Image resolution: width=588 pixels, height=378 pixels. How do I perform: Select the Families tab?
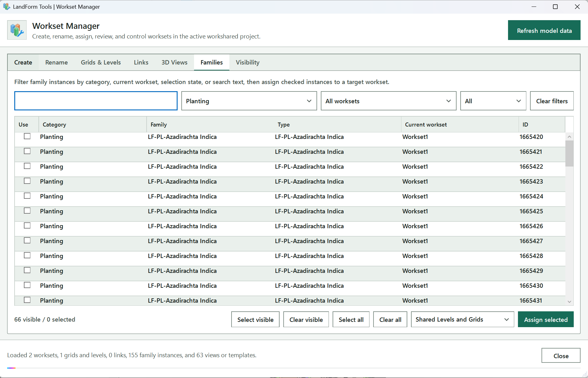tap(212, 62)
